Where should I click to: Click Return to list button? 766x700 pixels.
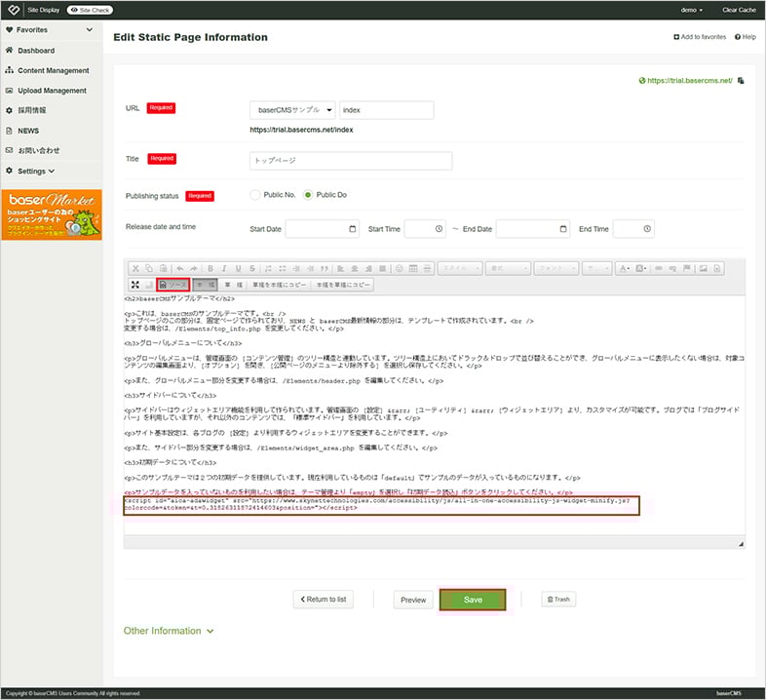coord(324,600)
